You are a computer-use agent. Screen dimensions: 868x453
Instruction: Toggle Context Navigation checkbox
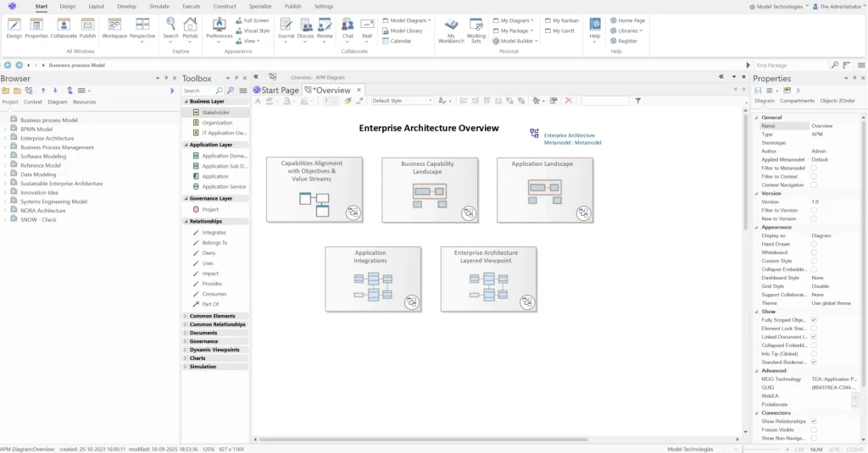click(814, 185)
